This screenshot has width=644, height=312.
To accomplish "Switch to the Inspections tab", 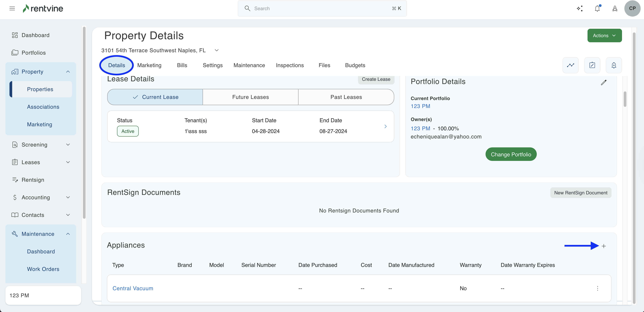I will 290,65.
